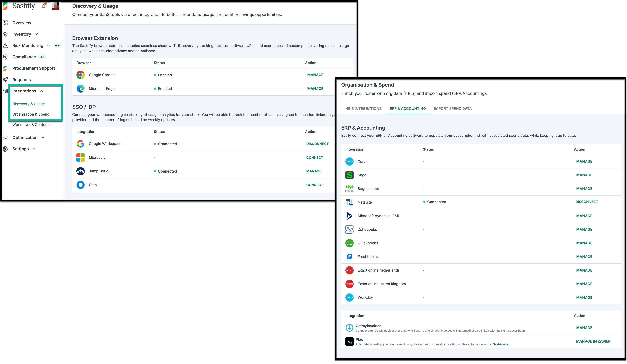Open Overview in the sidebar

(x=22, y=23)
